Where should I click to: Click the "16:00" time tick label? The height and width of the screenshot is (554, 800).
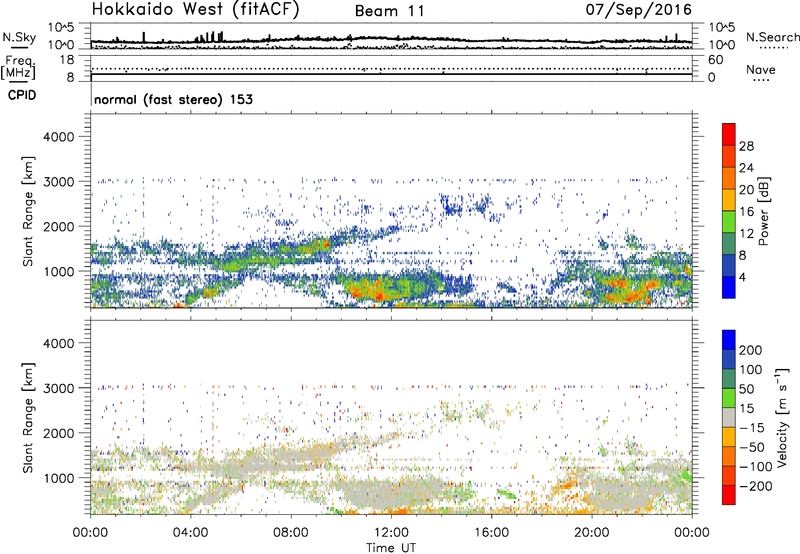click(491, 533)
